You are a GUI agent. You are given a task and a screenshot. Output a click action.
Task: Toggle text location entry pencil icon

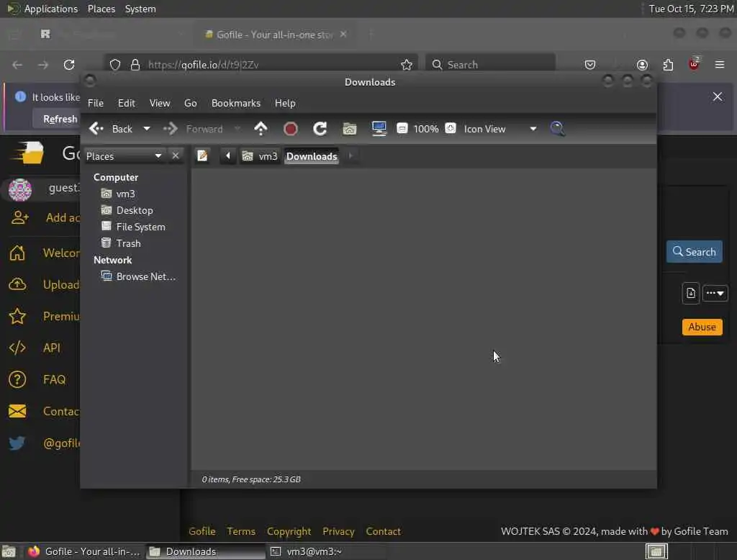tap(202, 155)
